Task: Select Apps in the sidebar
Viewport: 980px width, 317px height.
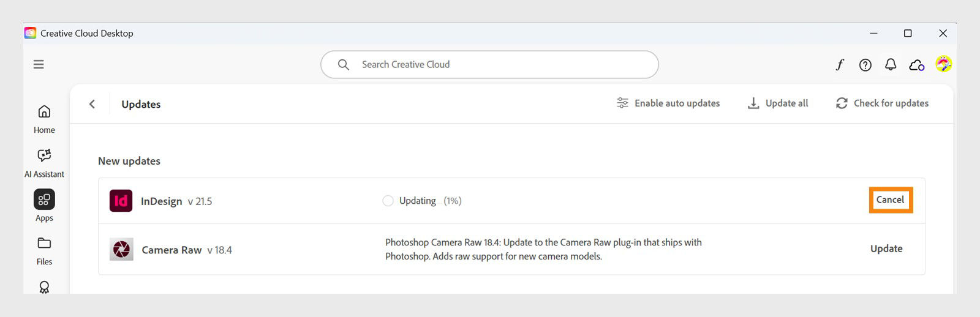Action: 44,206
